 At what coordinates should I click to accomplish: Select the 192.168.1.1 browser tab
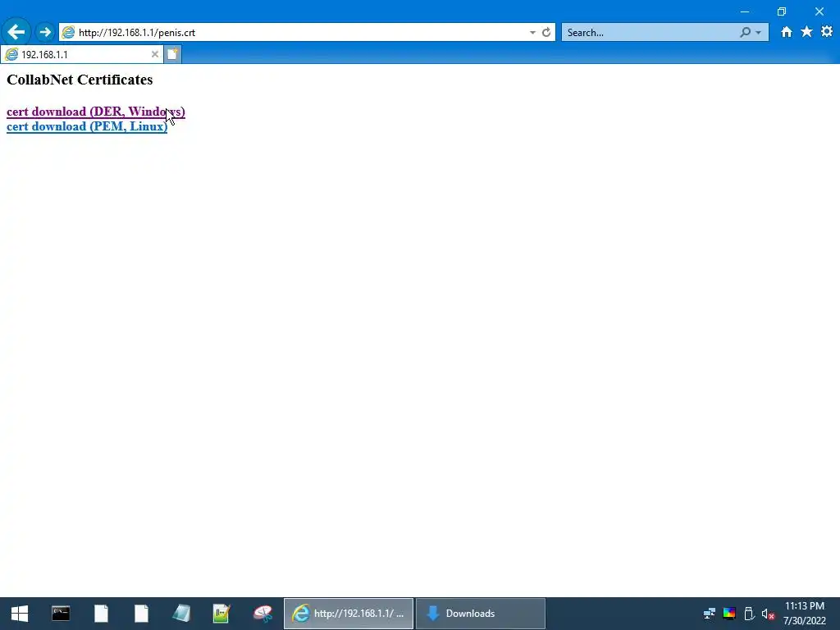click(x=81, y=54)
